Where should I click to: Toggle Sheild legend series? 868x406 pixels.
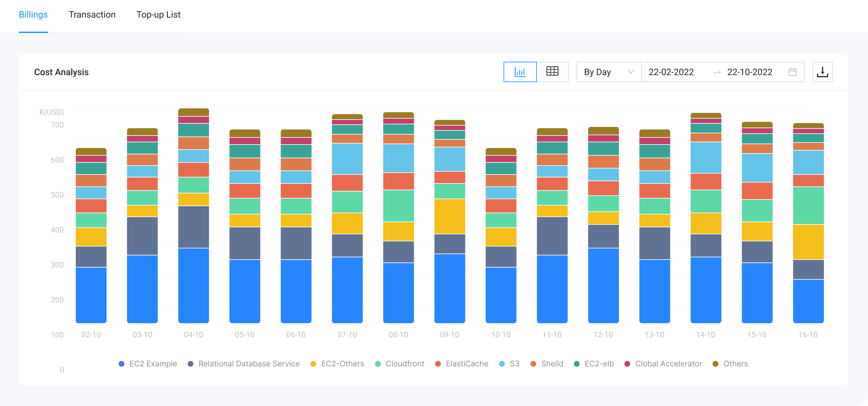547,363
